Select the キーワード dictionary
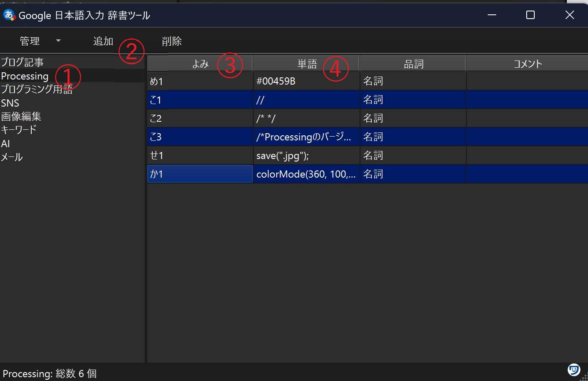Viewport: 588px width, 381px height. [19, 130]
